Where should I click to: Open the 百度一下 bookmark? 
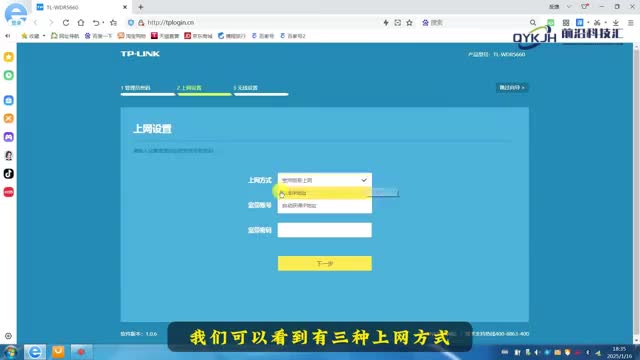coord(98,36)
